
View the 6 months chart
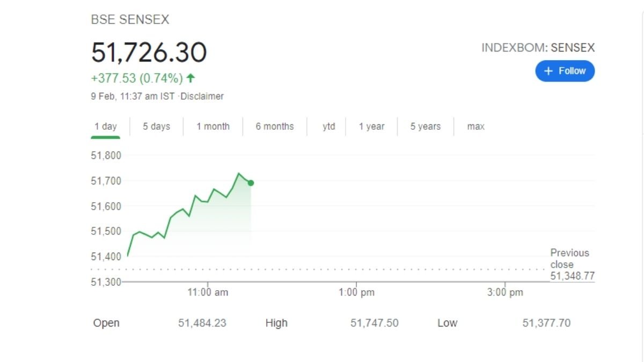tap(275, 127)
